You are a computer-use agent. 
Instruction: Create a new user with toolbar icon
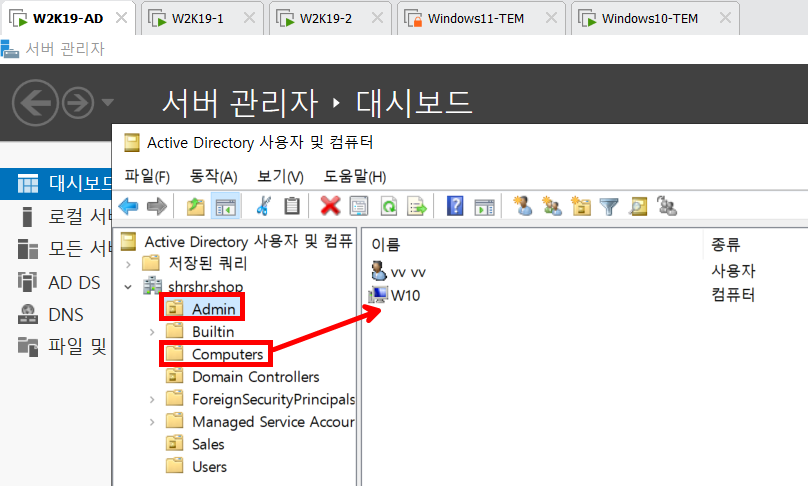click(x=523, y=206)
